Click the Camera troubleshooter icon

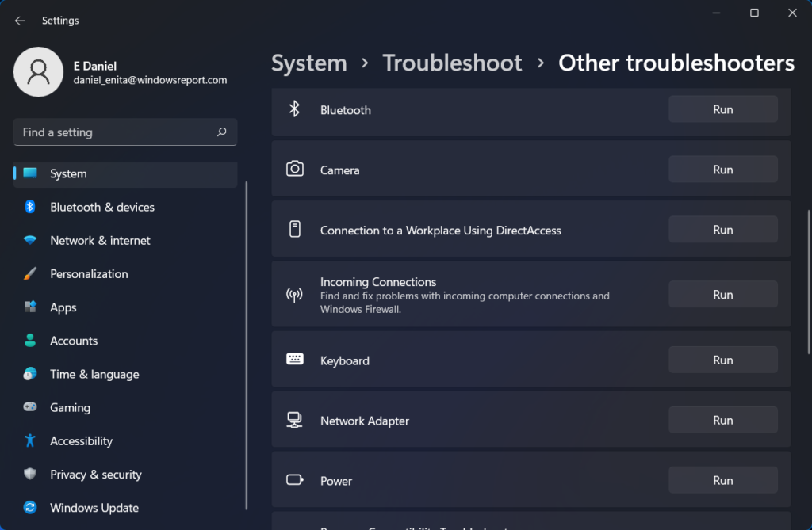(295, 169)
